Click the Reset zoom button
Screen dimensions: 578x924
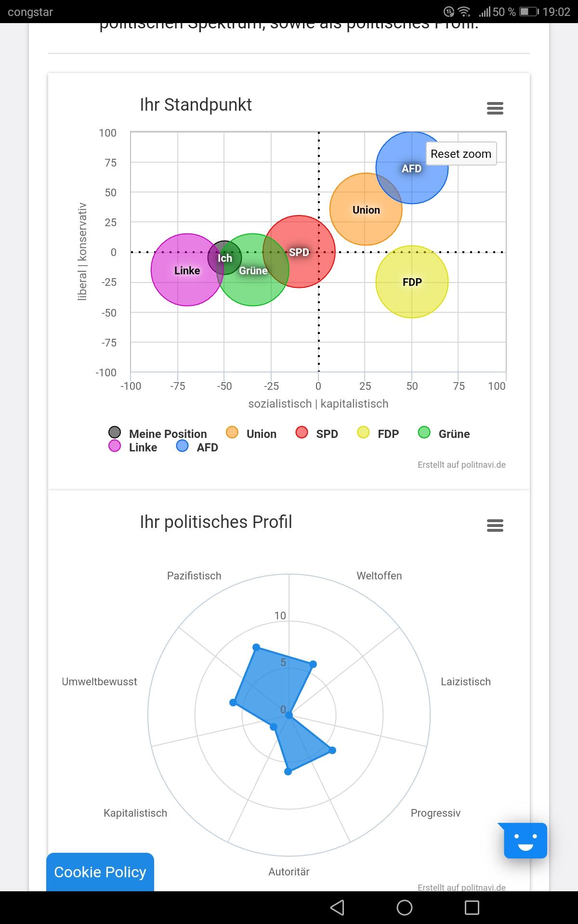click(x=461, y=154)
